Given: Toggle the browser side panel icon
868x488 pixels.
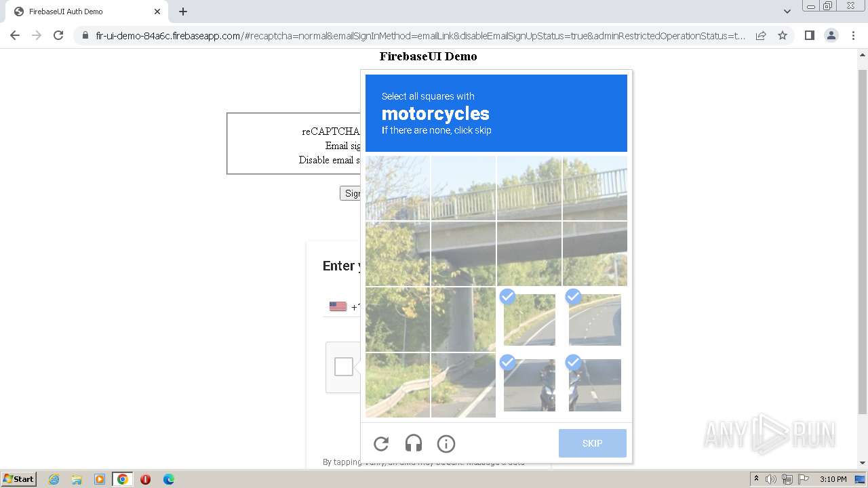Looking at the screenshot, I should (809, 35).
